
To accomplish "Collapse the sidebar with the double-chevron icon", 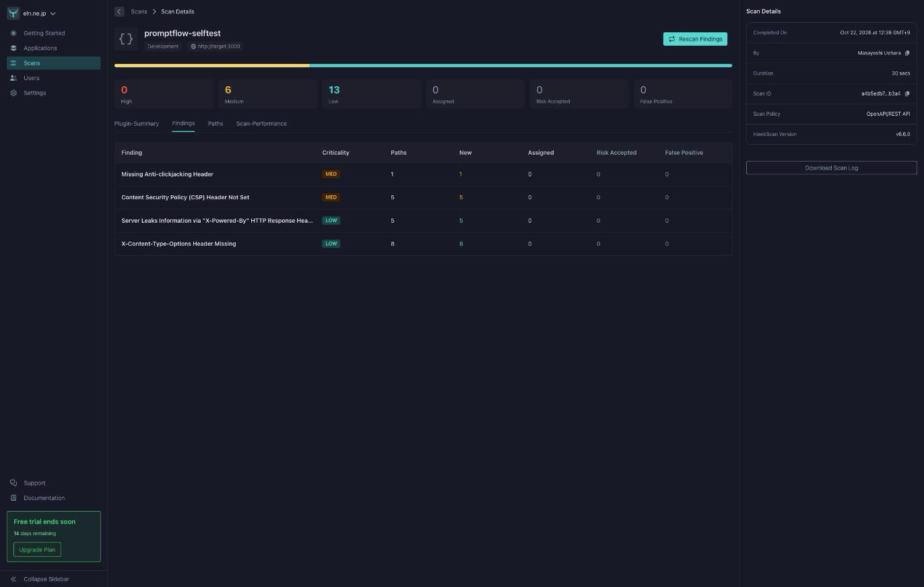I will (x=13, y=579).
